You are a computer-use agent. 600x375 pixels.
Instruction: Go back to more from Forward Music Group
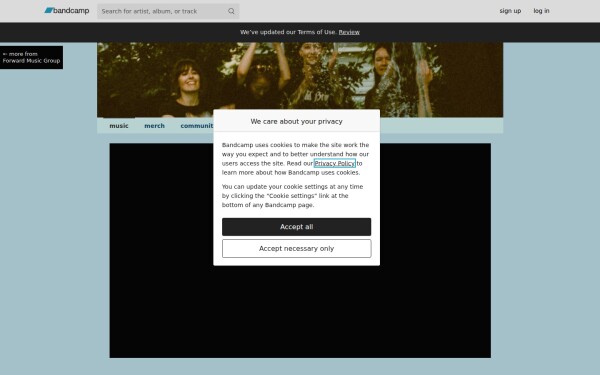point(31,57)
